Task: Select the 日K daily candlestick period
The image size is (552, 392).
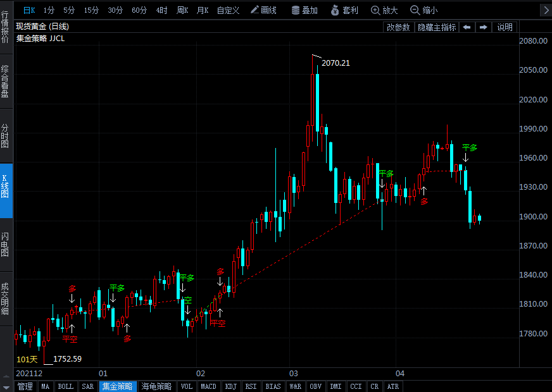Action: tap(29, 10)
